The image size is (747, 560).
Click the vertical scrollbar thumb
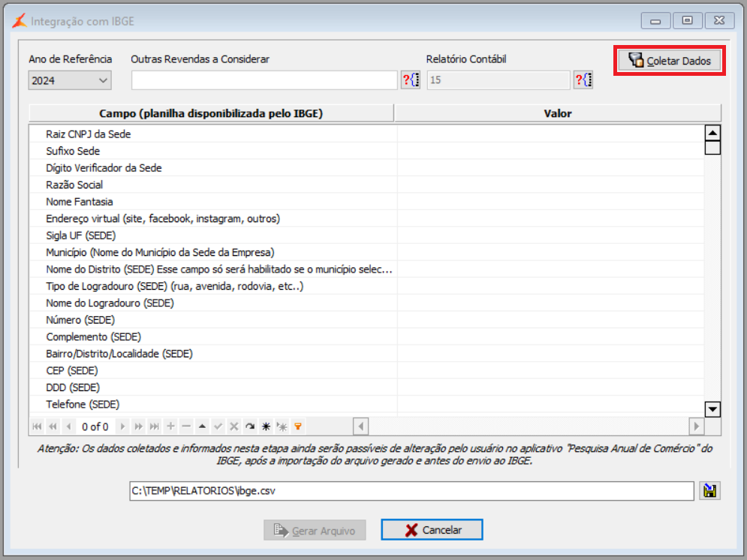click(712, 148)
